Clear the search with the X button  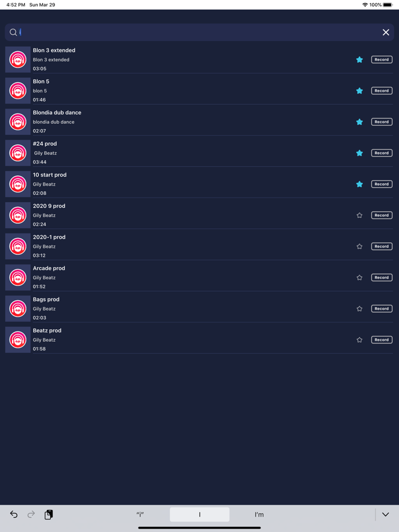tap(386, 32)
